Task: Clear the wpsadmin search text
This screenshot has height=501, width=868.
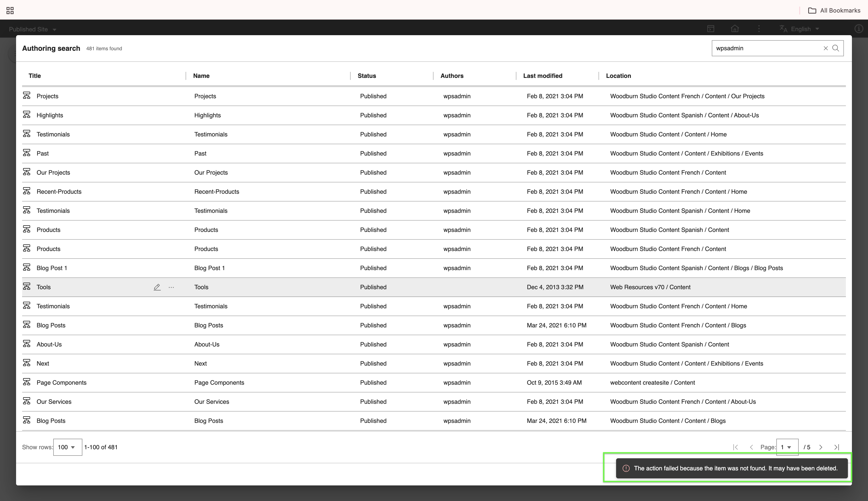Action: pos(825,48)
